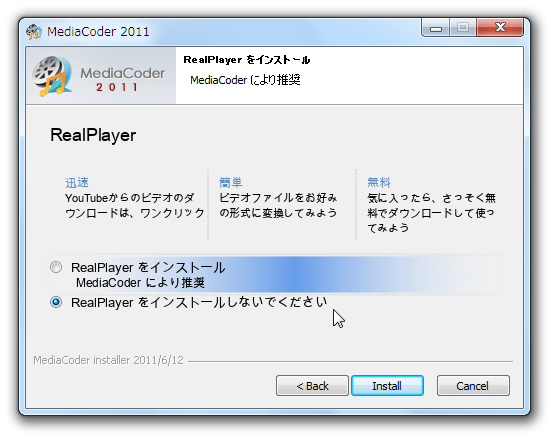Click the RealPlayer heading text
Image resolution: width=551 pixels, height=437 pixels.
pyautogui.click(x=93, y=136)
